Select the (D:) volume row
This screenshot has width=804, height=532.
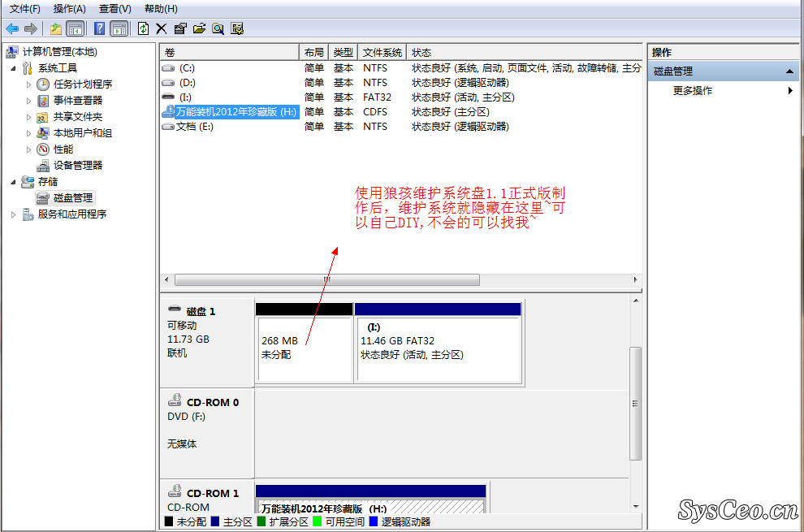[x=401, y=83]
